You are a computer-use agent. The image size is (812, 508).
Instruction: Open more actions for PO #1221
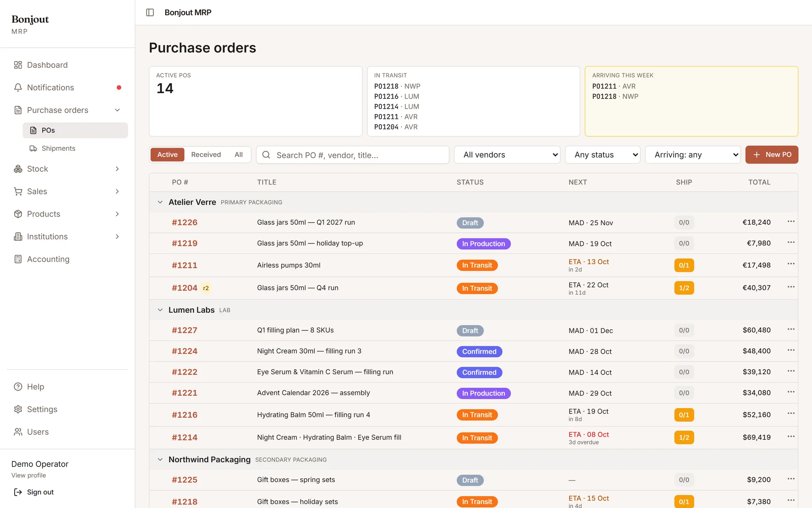tap(791, 392)
